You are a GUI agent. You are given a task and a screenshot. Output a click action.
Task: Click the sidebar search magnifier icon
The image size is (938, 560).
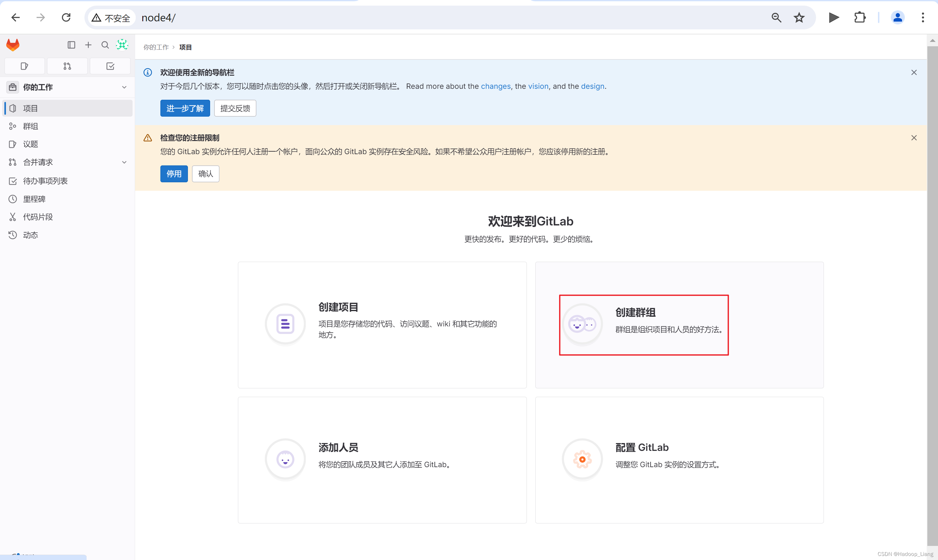pos(105,45)
